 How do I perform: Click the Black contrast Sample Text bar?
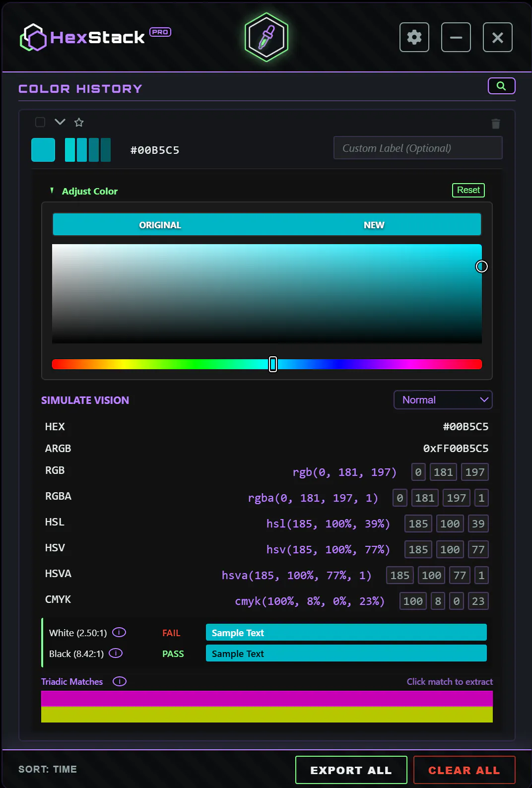click(x=346, y=653)
